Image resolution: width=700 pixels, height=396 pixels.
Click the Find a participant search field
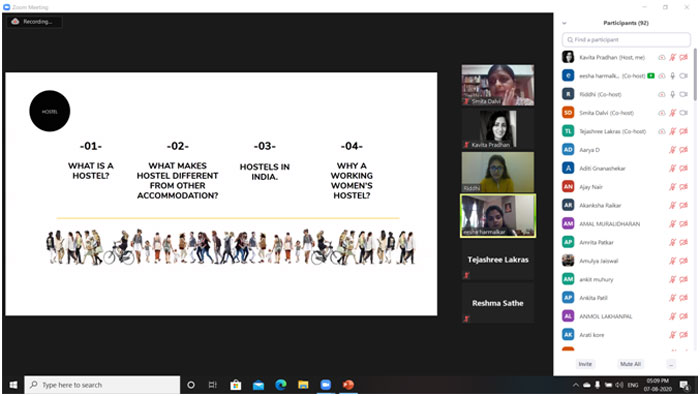coord(626,40)
